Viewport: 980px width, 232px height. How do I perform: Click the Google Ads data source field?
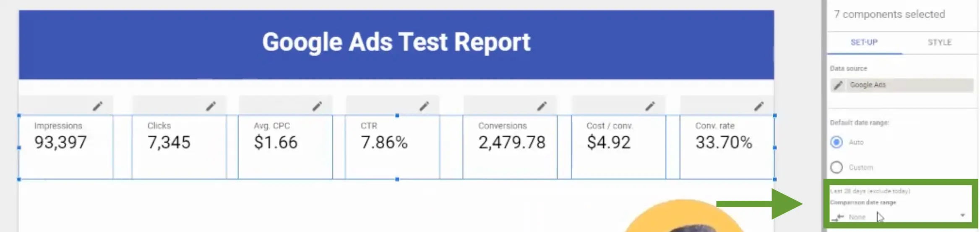(x=902, y=85)
